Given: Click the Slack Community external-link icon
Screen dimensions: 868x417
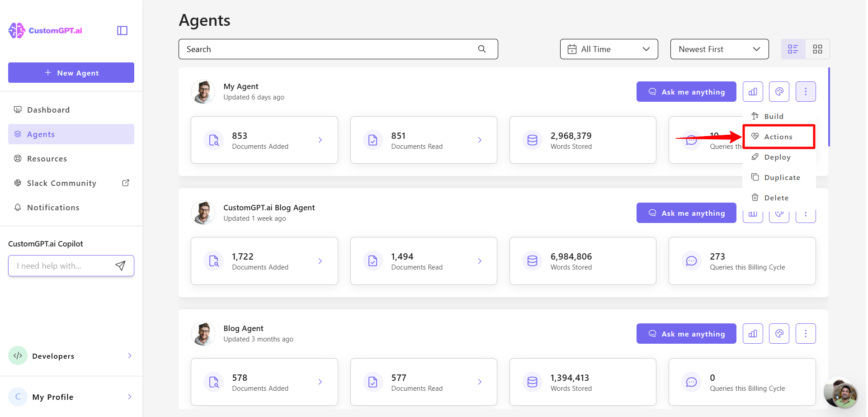Looking at the screenshot, I should [x=126, y=183].
